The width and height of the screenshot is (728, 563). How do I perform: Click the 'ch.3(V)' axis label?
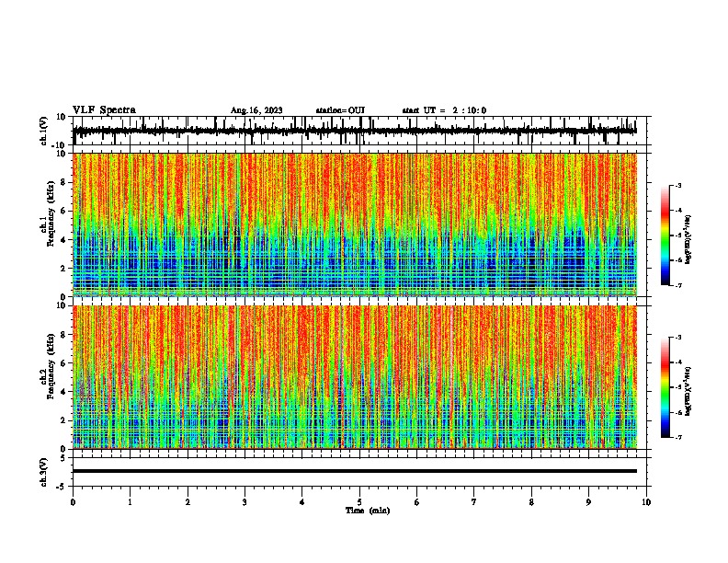pyautogui.click(x=44, y=472)
